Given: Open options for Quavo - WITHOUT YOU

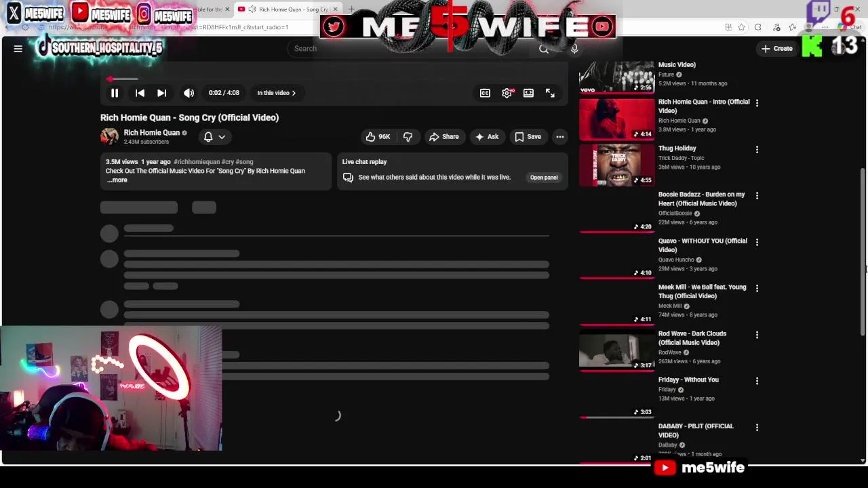Looking at the screenshot, I should [757, 242].
